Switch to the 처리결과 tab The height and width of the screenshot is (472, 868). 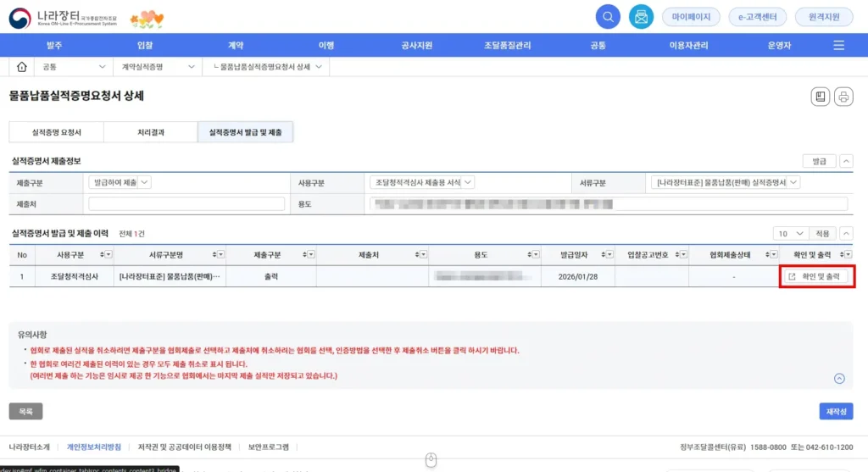tap(151, 132)
